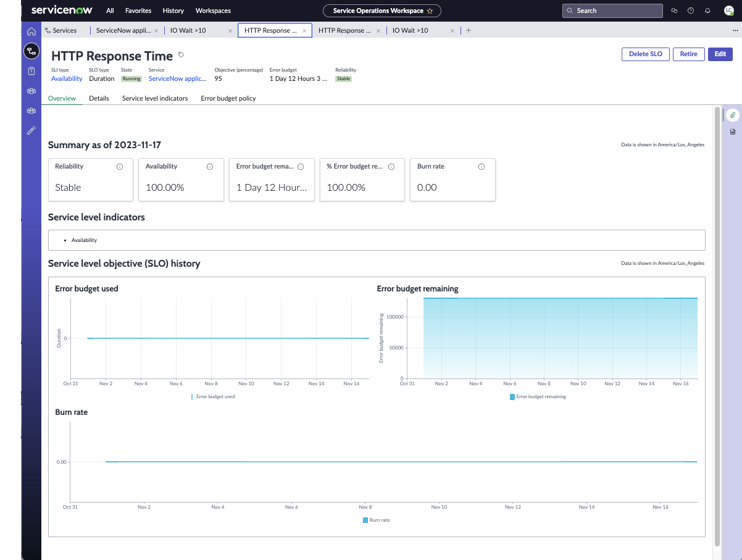
Task: Select the Overview tab
Action: click(62, 98)
